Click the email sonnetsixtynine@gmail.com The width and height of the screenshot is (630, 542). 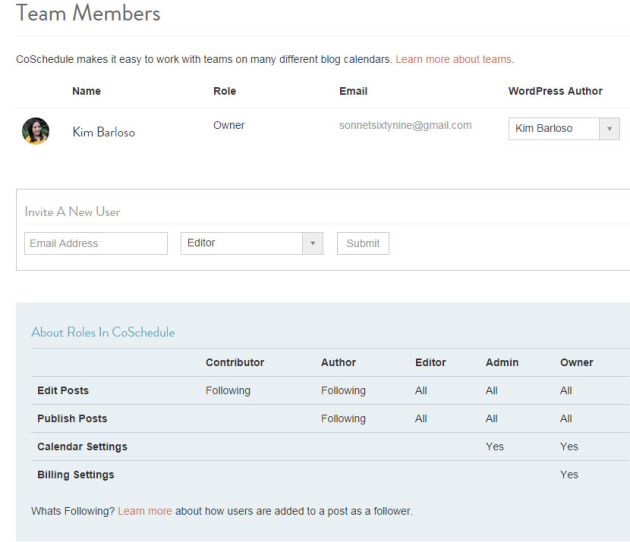tap(405, 125)
